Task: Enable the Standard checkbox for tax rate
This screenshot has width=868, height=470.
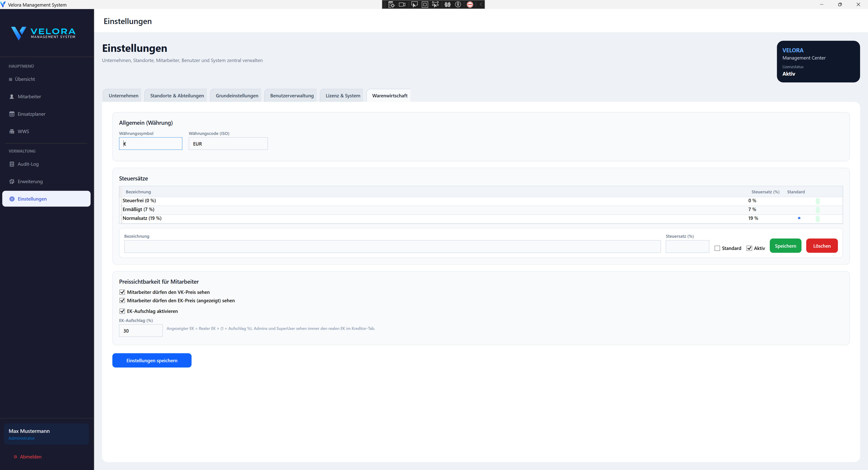Action: (x=717, y=248)
